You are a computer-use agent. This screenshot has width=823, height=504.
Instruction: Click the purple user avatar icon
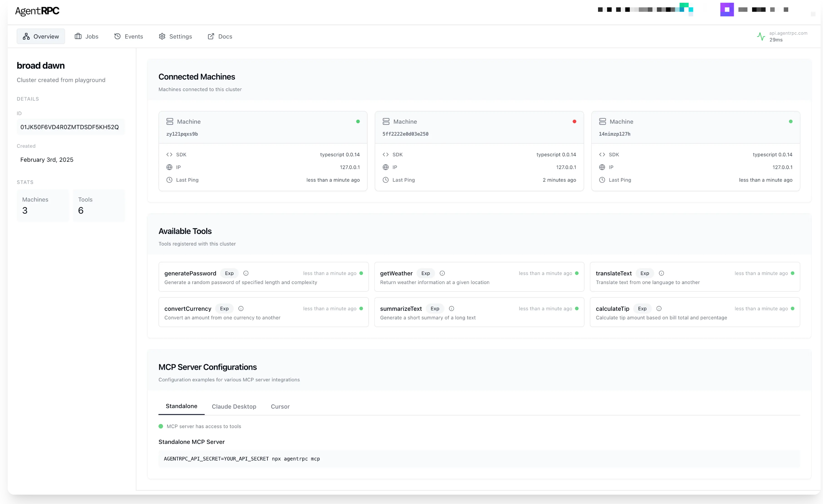(727, 9)
